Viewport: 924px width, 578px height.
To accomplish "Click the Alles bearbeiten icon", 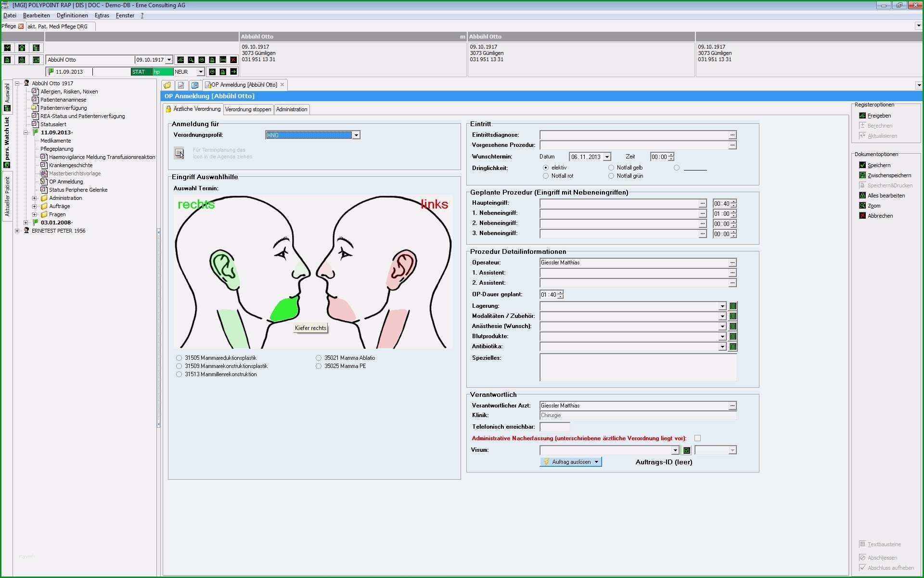I will [x=862, y=196].
